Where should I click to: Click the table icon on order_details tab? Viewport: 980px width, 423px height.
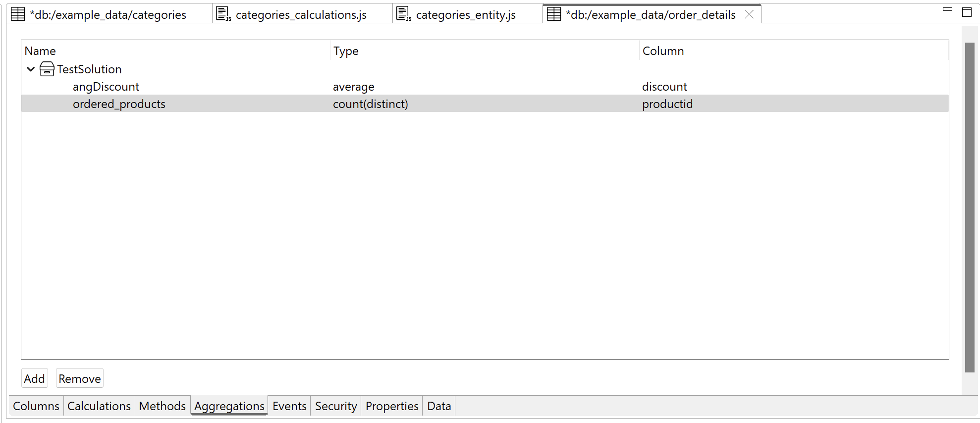[x=554, y=14]
